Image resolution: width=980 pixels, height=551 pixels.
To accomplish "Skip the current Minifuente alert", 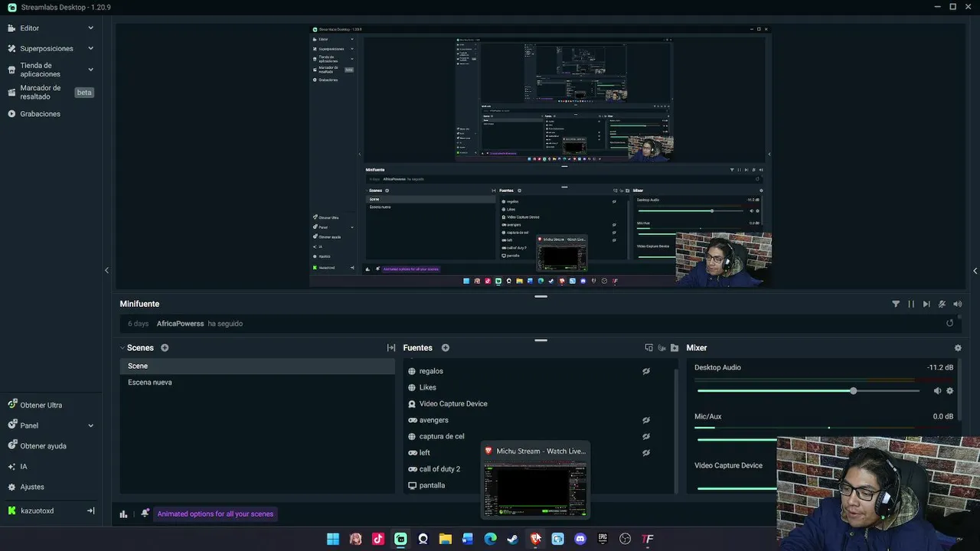I will 926,304.
